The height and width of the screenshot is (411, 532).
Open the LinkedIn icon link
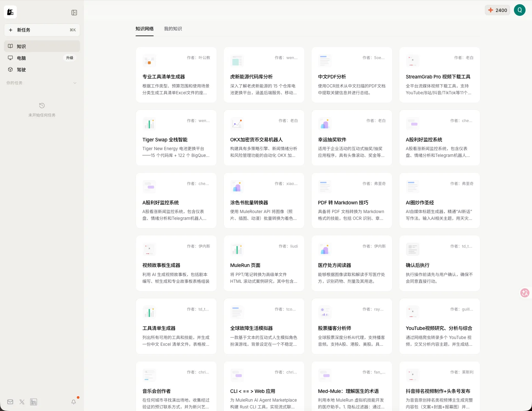click(34, 402)
